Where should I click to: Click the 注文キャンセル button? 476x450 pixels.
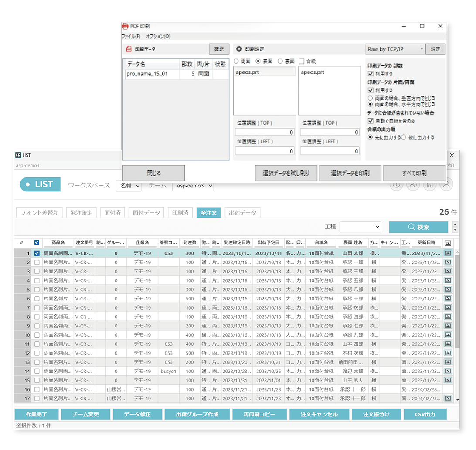point(318,414)
